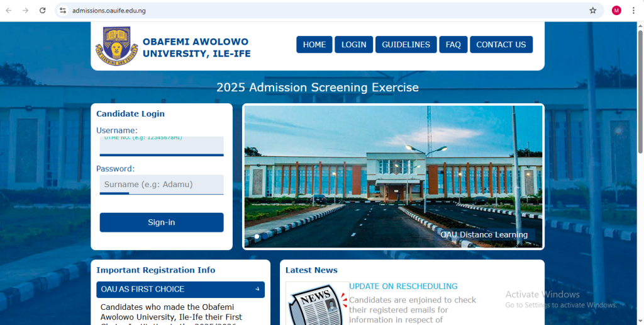
Task: Click the Candidate Login heading
Action: [130, 114]
